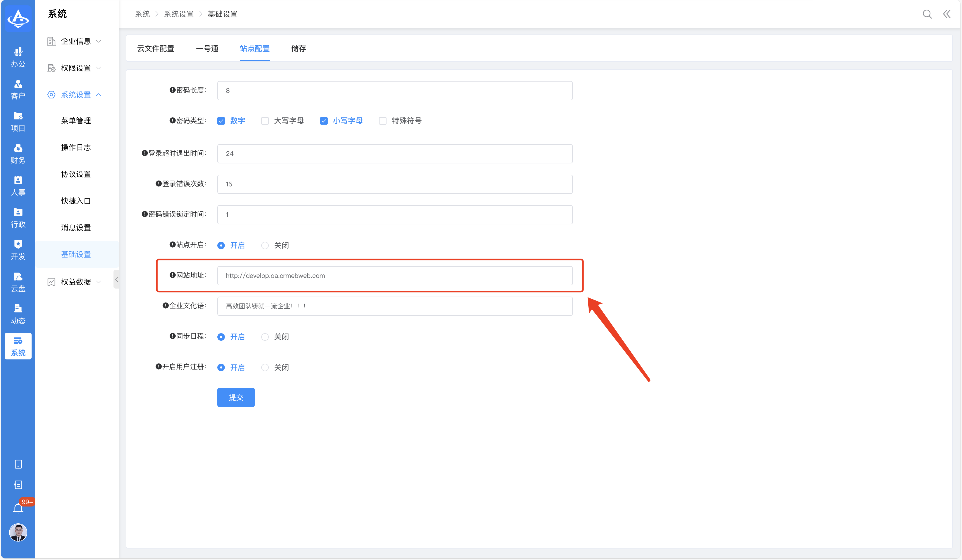Open the 开发 module icon

point(18,250)
